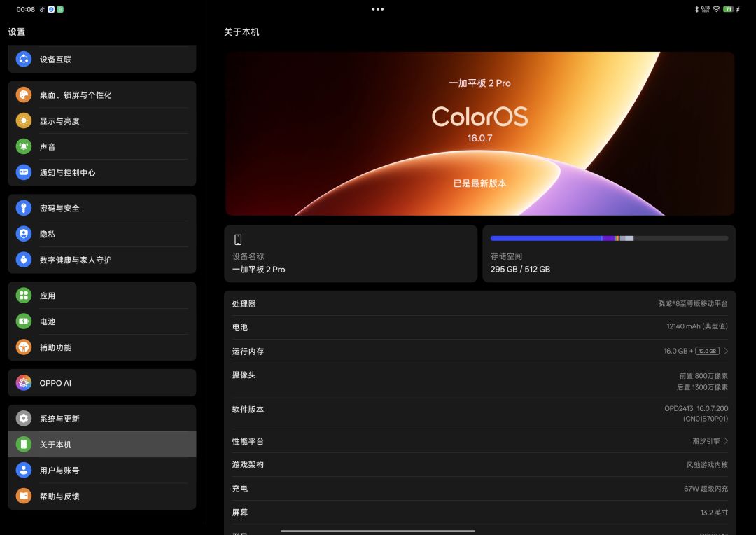Image resolution: width=756 pixels, height=535 pixels.
Task: Tap the 摄像头 row
Action: click(479, 381)
